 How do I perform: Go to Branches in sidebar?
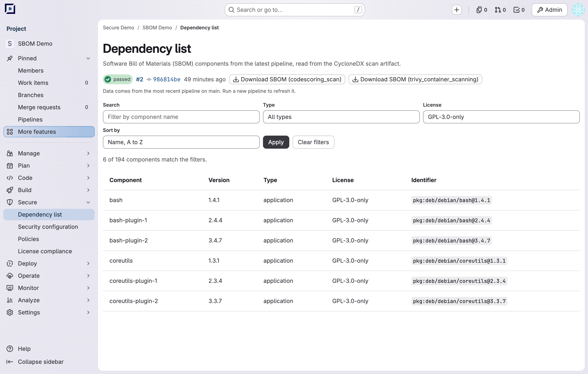click(49, 95)
